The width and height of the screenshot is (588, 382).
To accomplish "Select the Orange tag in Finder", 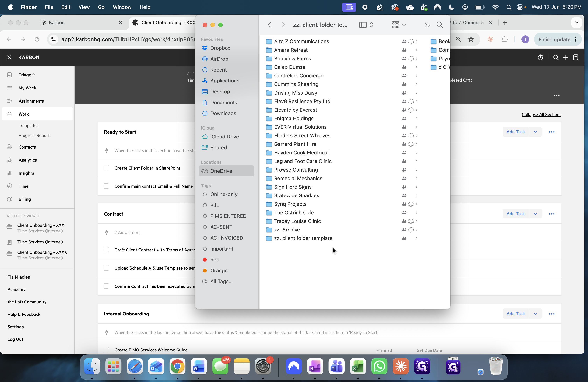I will coord(215,270).
